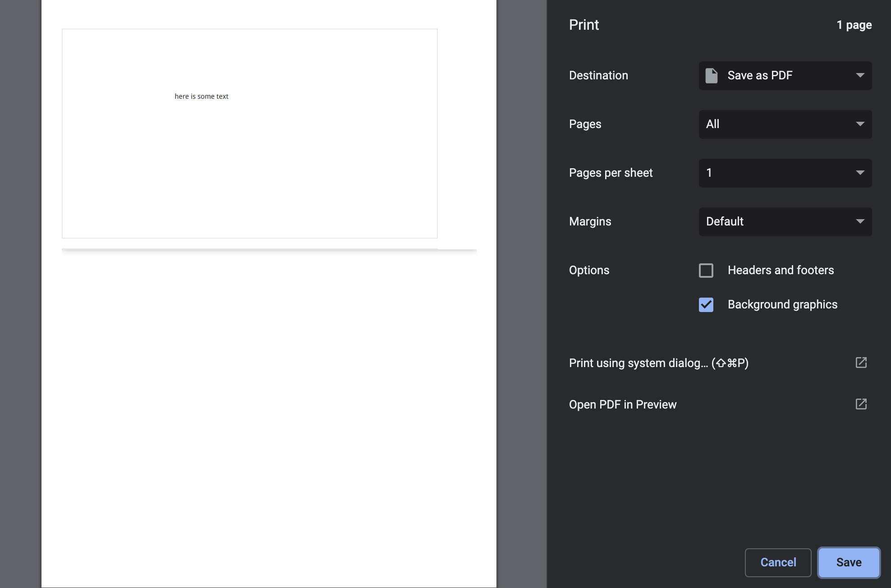Click the PDF document icon in Destination
891x588 pixels.
point(712,75)
